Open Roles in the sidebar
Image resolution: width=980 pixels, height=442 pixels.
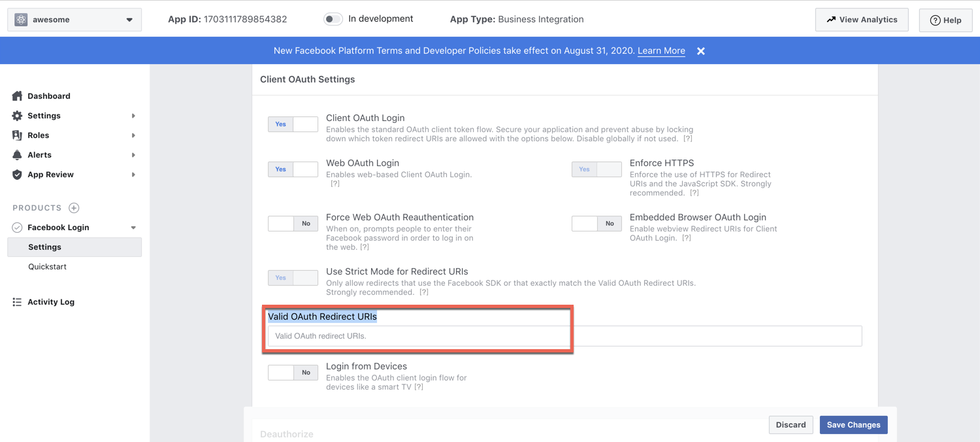coord(38,135)
